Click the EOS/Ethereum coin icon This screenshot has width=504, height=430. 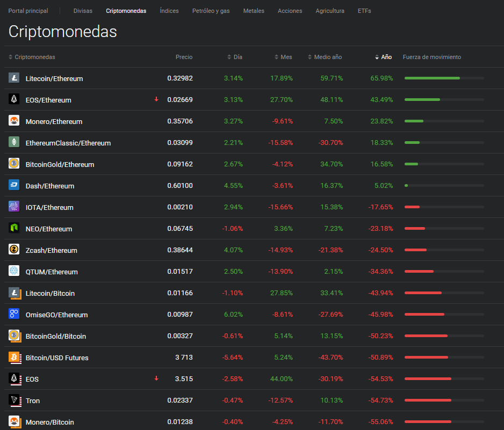coord(14,99)
